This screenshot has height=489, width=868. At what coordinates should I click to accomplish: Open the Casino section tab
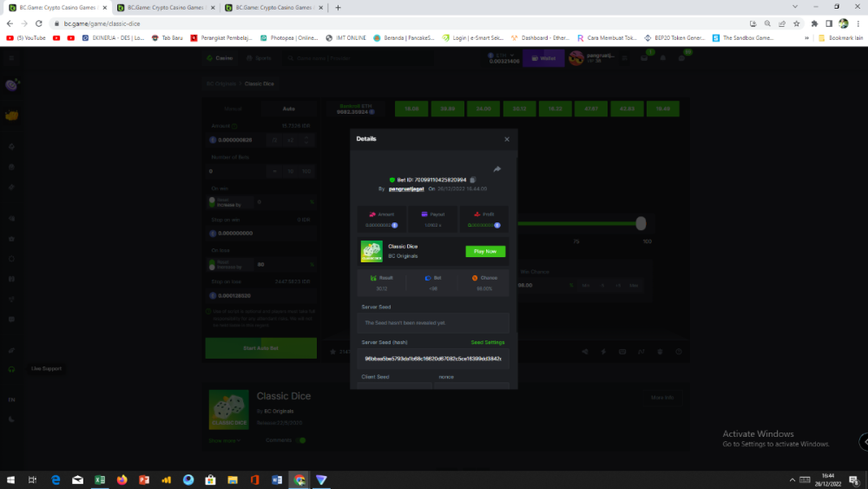(x=220, y=58)
